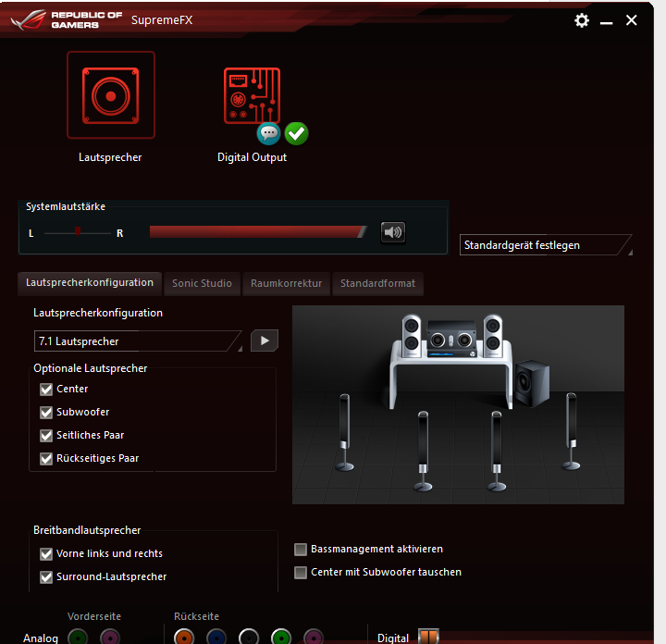Open the settings gear menu
666x644 pixels.
[x=582, y=20]
